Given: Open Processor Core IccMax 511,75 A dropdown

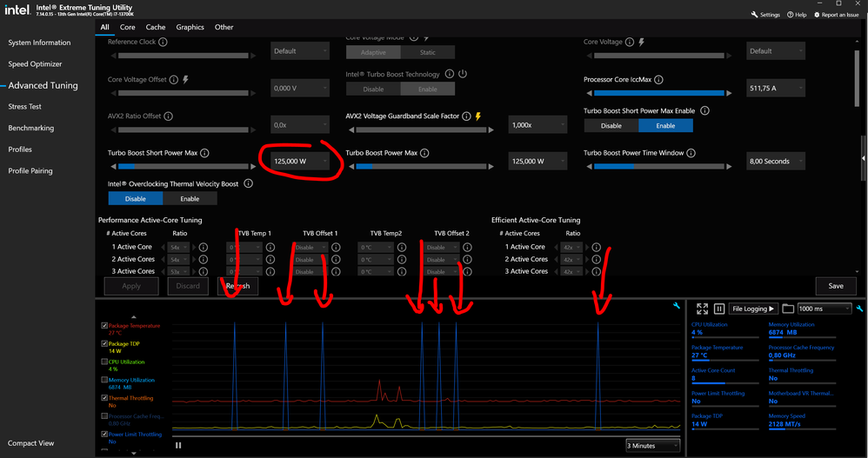Looking at the screenshot, I should tap(776, 88).
